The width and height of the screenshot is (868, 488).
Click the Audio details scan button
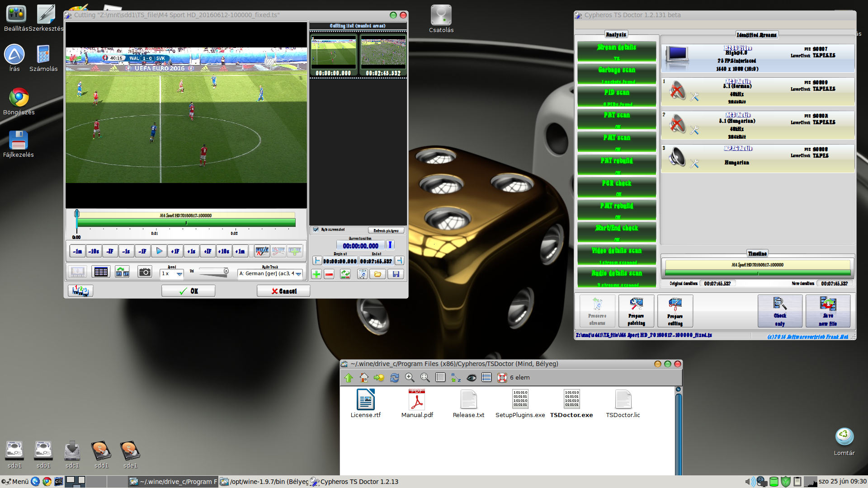617,277
